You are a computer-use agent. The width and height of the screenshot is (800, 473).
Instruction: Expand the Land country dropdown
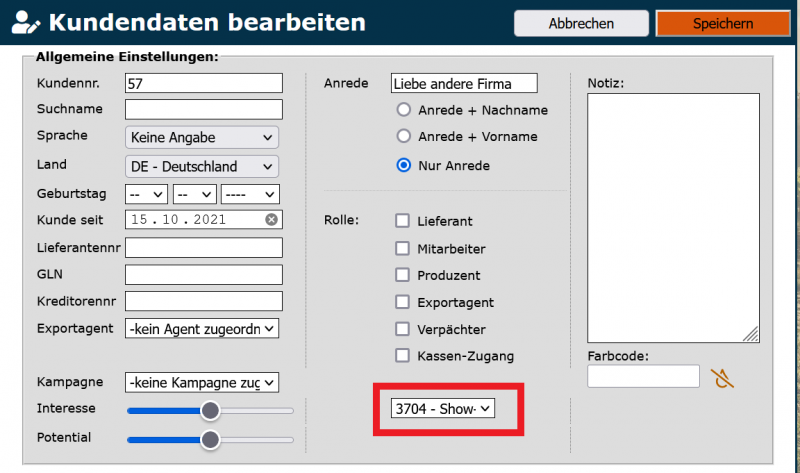tap(202, 166)
